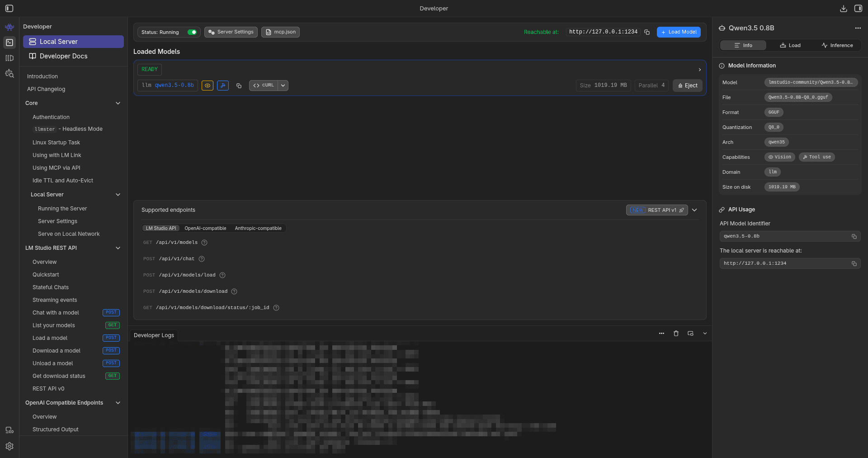Screen dimensions: 868x458
Task: Select the Developer Logs tab
Action: click(154, 335)
